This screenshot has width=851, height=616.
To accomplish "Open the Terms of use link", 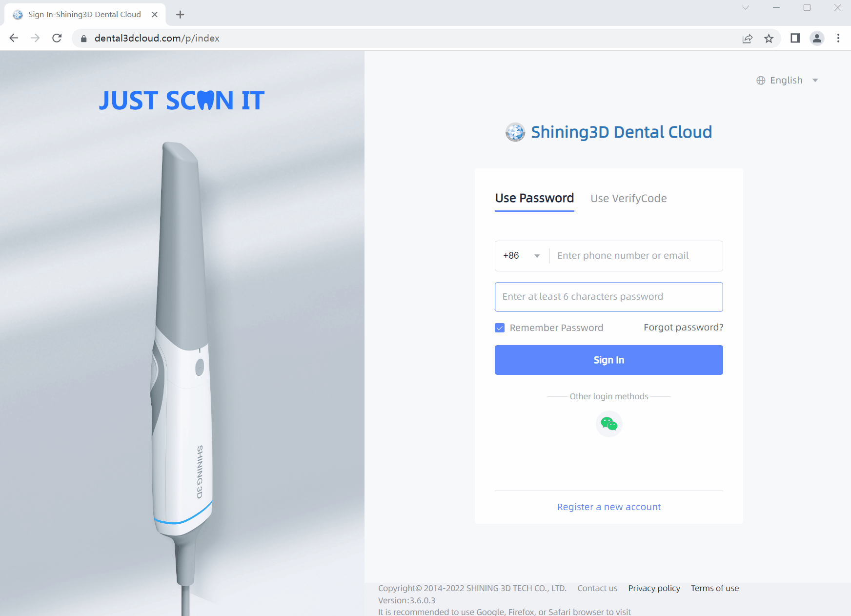I will (715, 588).
